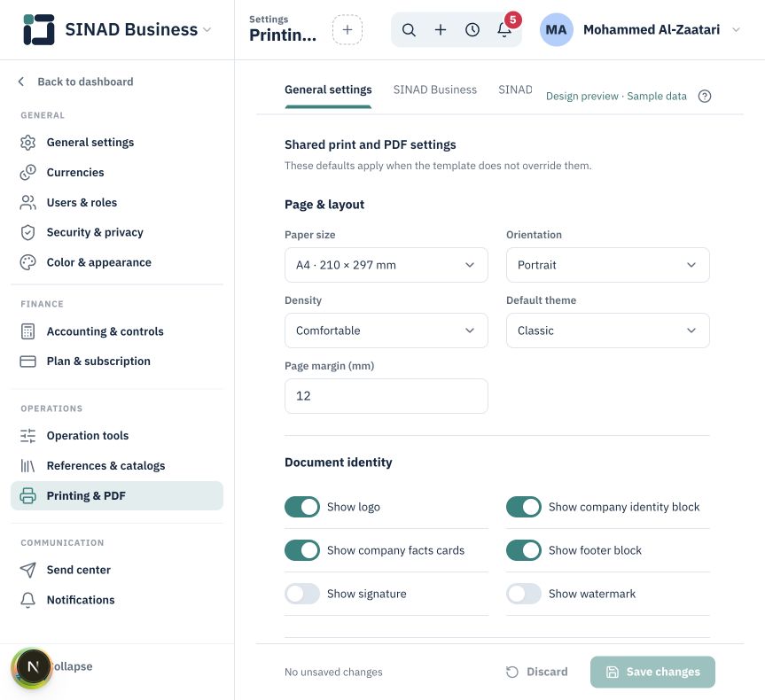765x700 pixels.
Task: Expand the SINAD Business workspace switcher chevron
Action: tap(207, 30)
